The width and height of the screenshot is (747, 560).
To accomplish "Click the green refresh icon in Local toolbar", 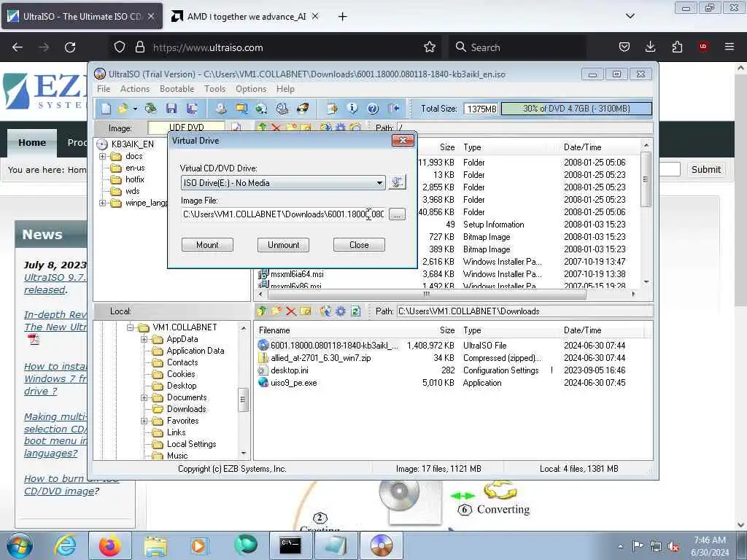I will coord(355,311).
